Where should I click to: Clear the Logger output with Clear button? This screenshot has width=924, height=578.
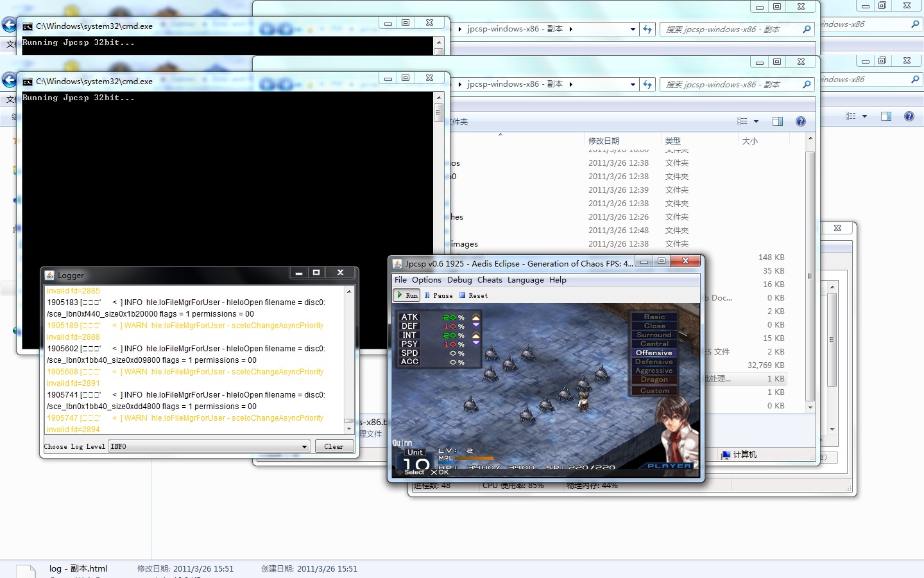334,446
